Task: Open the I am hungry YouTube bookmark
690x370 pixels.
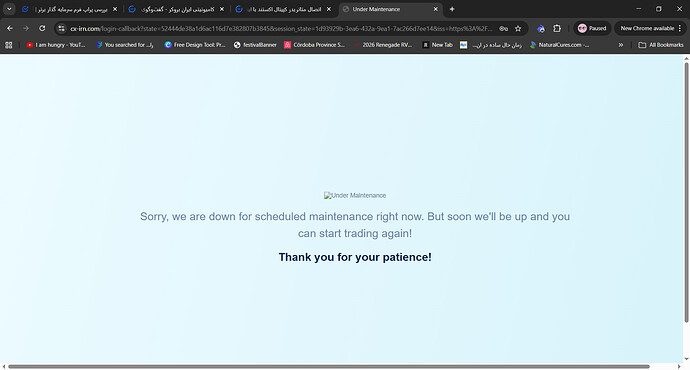Action: (x=56, y=45)
